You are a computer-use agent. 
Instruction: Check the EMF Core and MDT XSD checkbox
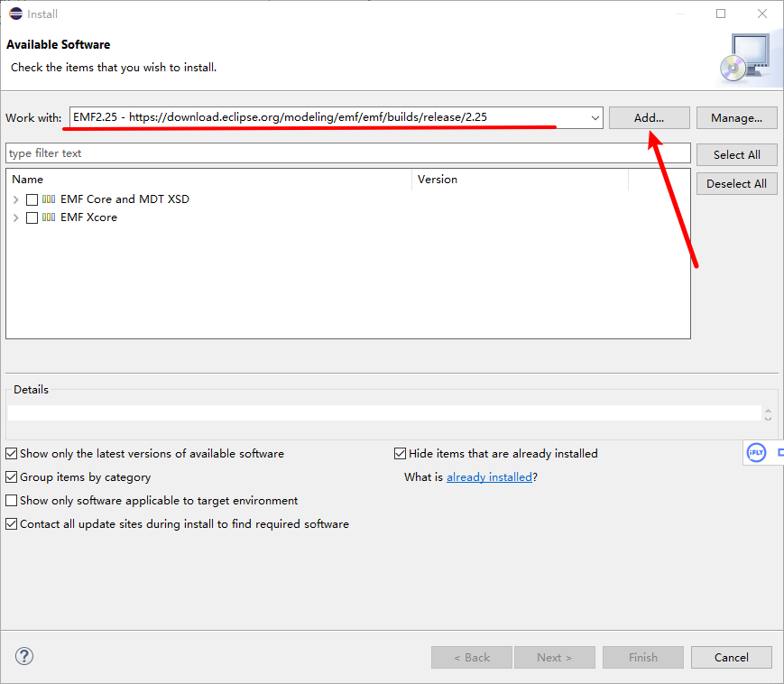click(x=32, y=199)
